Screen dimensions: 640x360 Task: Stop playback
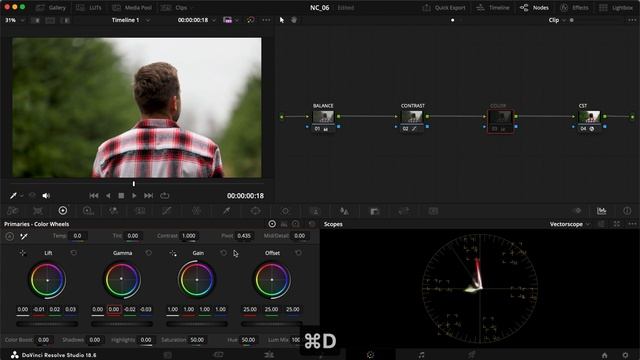click(121, 196)
